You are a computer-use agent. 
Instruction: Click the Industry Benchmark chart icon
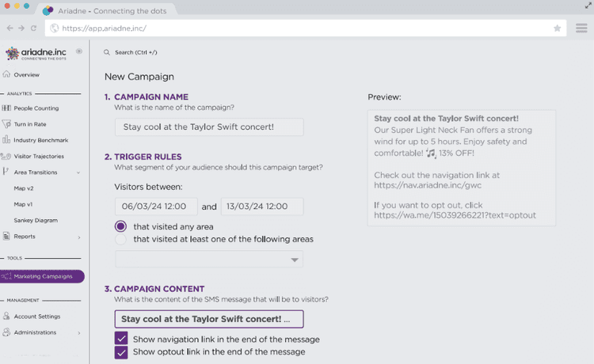[6, 140]
